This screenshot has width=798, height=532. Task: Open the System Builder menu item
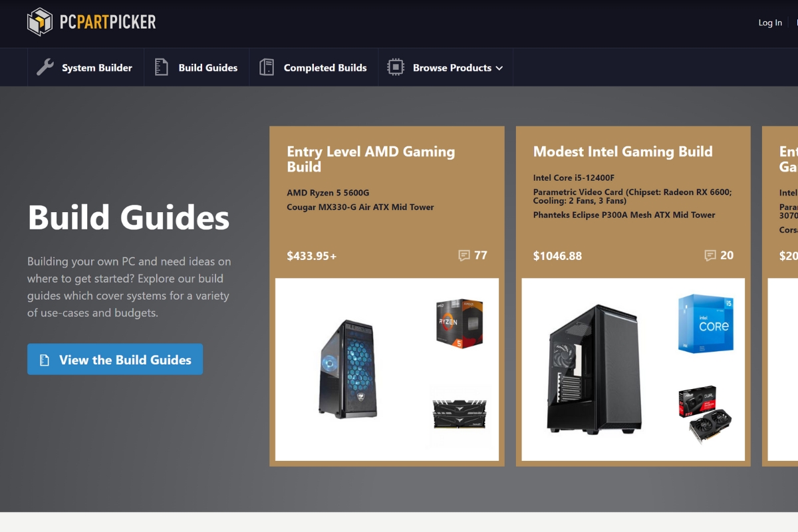(86, 67)
